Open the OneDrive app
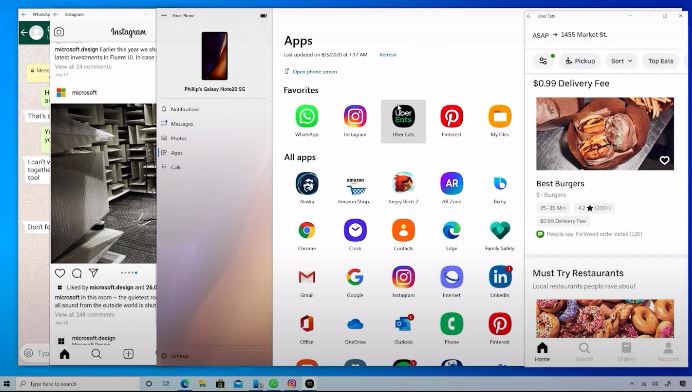 click(355, 324)
